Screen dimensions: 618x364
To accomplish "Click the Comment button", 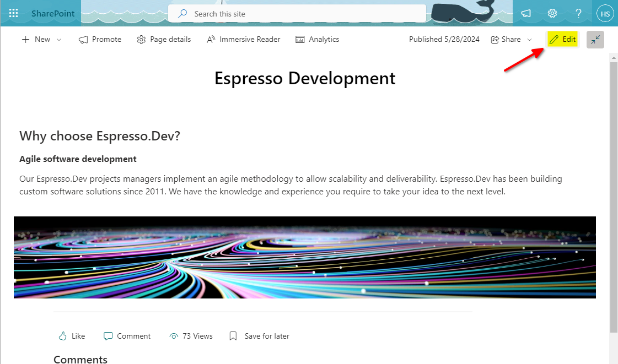I will tap(127, 336).
